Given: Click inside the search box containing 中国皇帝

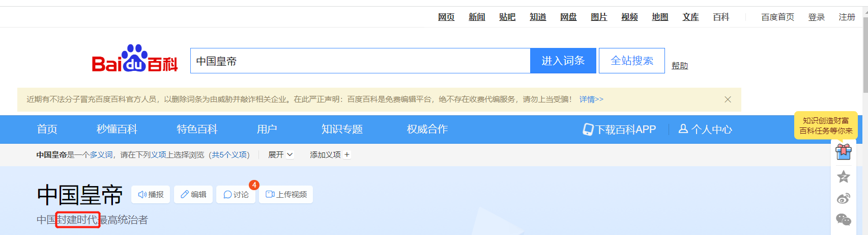Looking at the screenshot, I should (360, 61).
